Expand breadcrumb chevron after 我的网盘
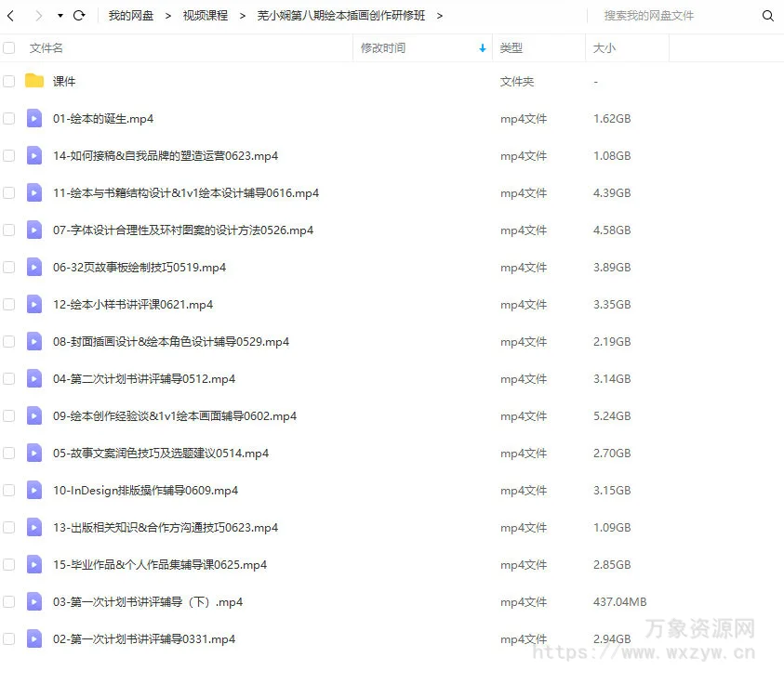This screenshot has width=784, height=684. point(168,16)
